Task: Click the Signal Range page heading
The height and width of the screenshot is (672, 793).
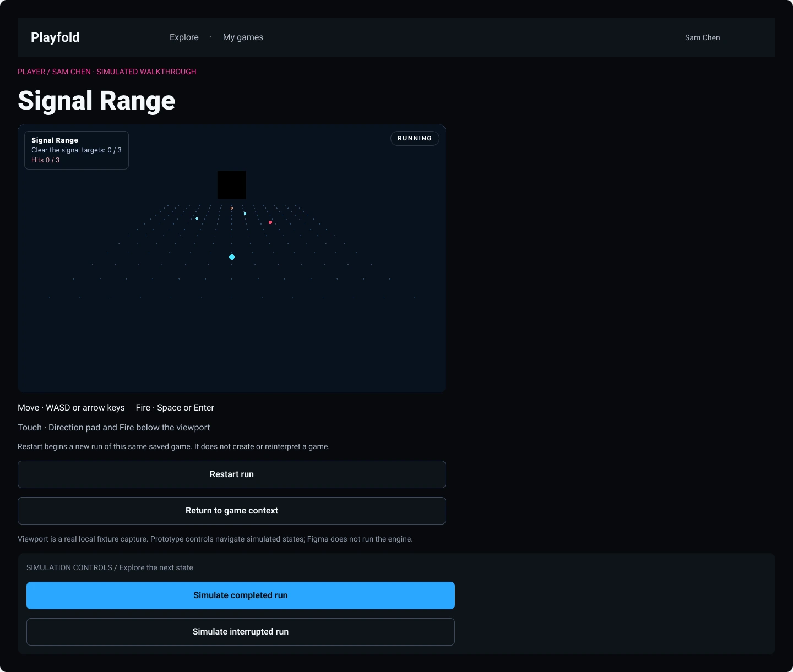Action: click(x=96, y=101)
